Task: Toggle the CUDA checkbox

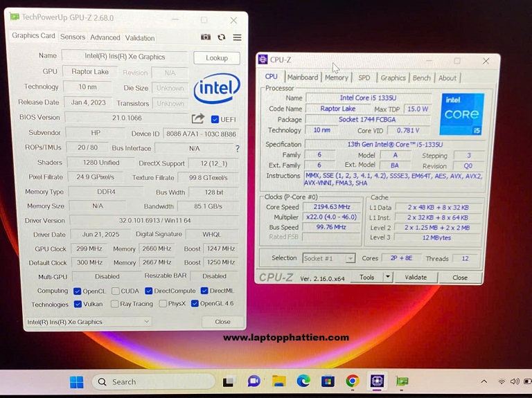Action: click(x=116, y=291)
